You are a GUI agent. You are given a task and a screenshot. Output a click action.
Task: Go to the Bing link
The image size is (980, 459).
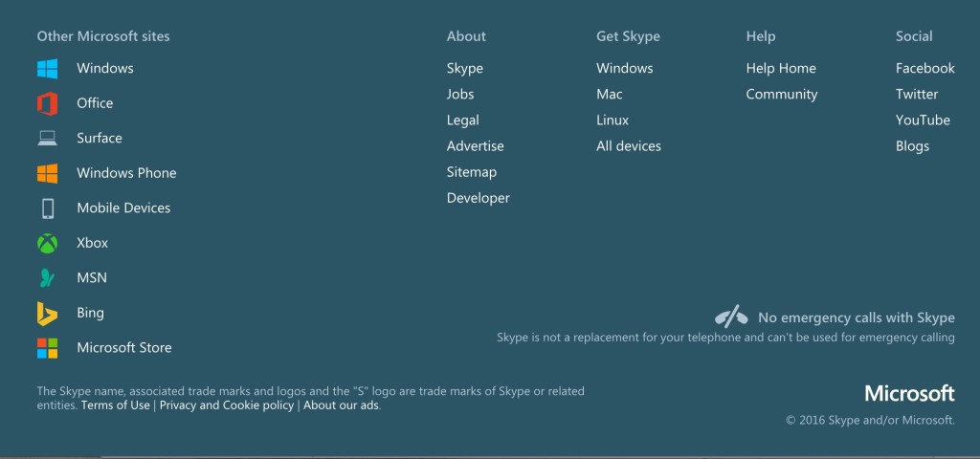(x=91, y=313)
